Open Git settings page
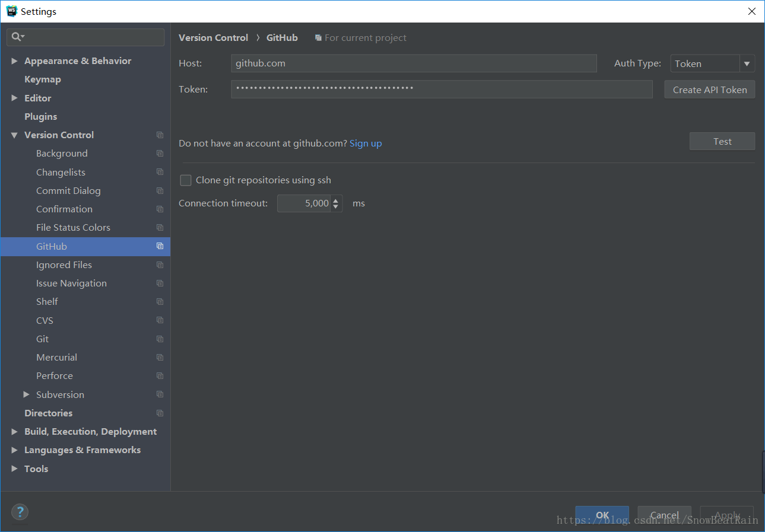Viewport: 765px width, 532px height. [42, 339]
